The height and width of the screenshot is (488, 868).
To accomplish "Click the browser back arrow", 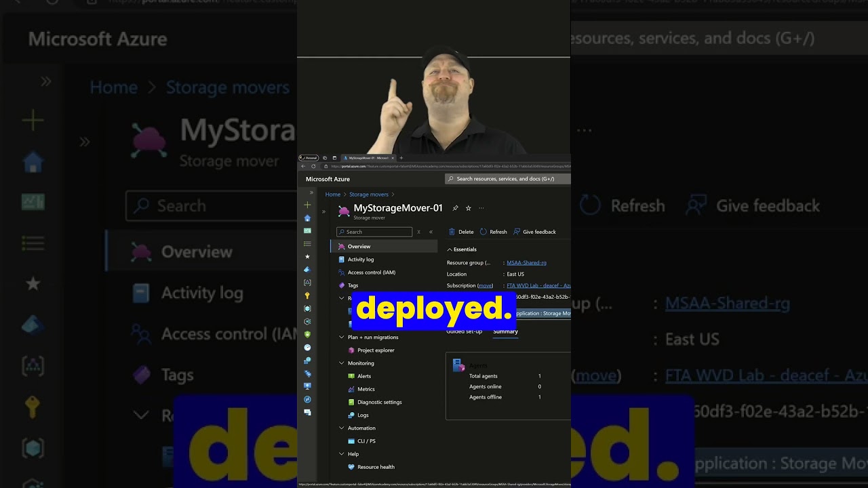I will tap(303, 166).
